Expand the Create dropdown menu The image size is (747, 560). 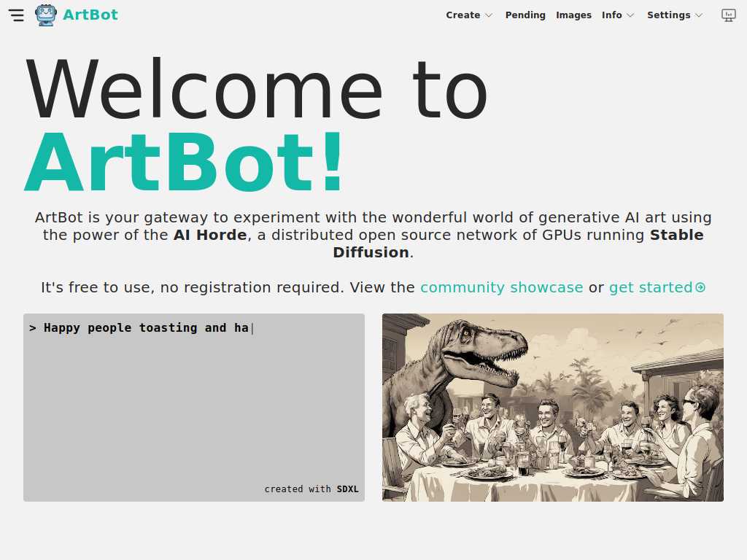click(x=469, y=15)
